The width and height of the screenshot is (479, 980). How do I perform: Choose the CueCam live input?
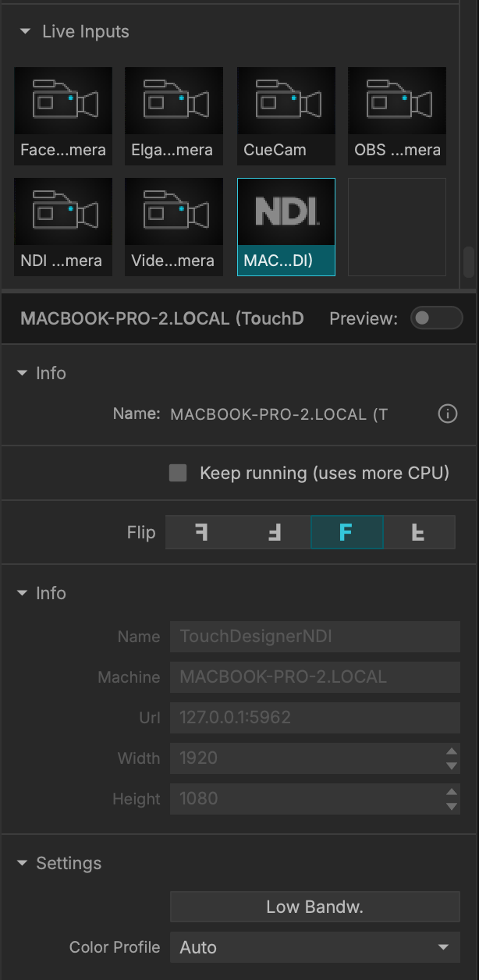tap(286, 115)
